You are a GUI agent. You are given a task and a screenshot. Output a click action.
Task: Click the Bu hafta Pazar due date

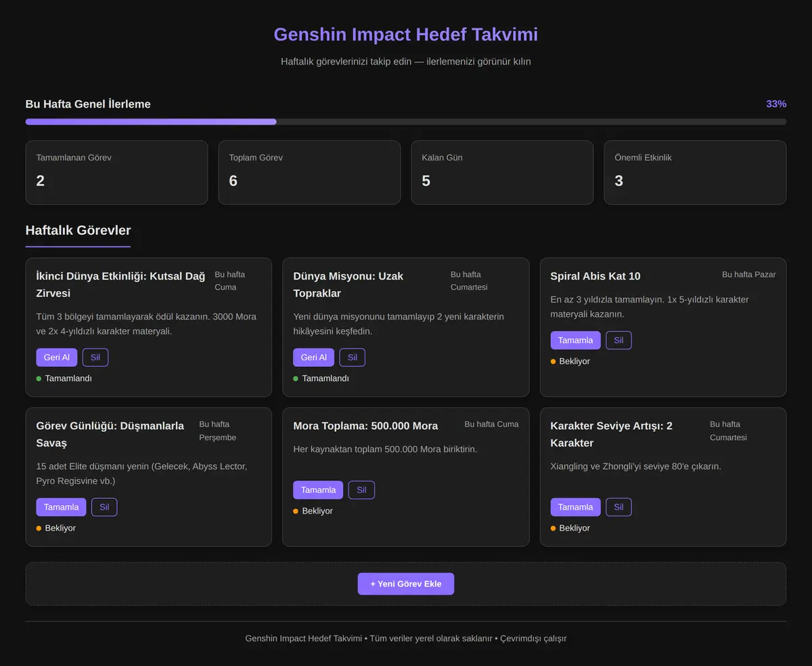(x=749, y=275)
